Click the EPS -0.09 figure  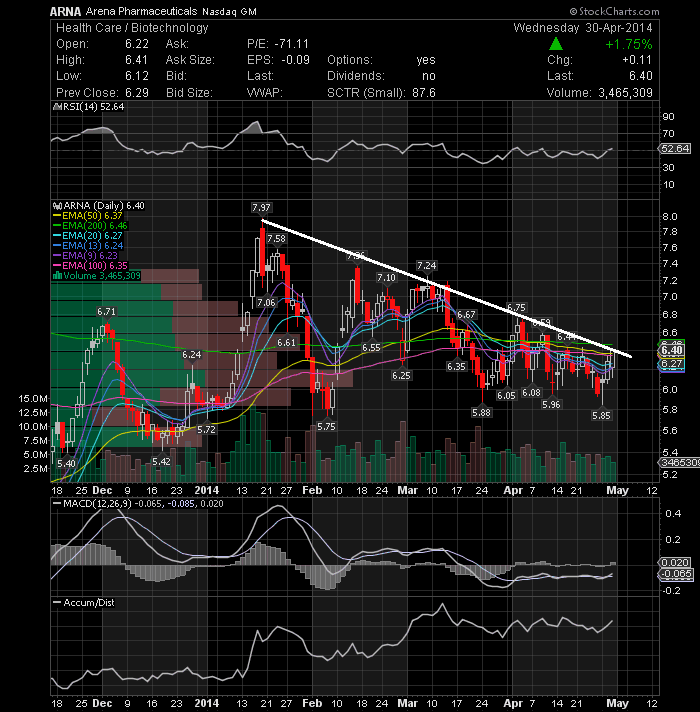(278, 60)
